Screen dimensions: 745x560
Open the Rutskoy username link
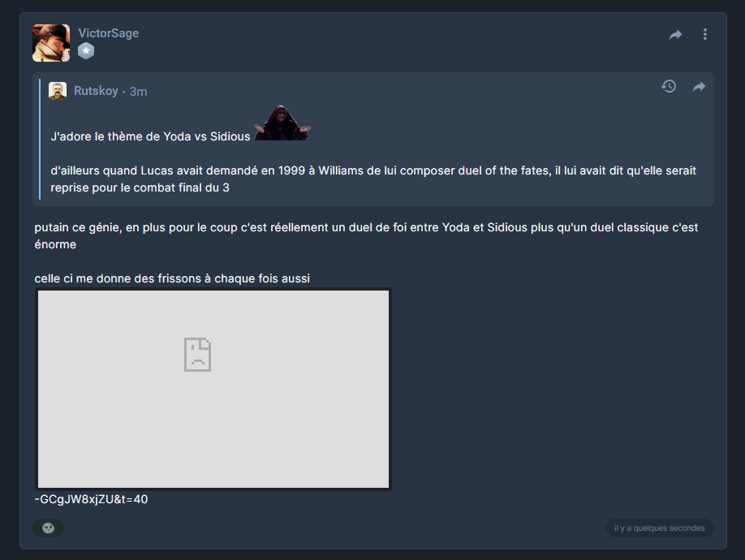(x=96, y=91)
